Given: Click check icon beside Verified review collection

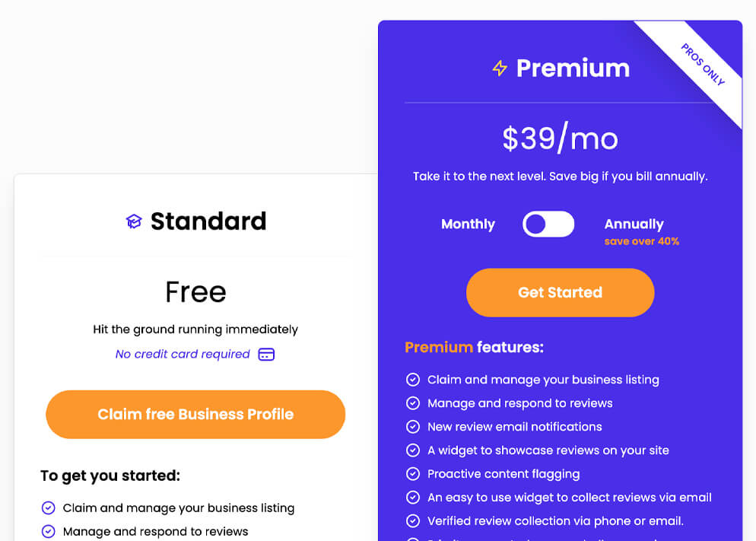Looking at the screenshot, I should point(413,521).
